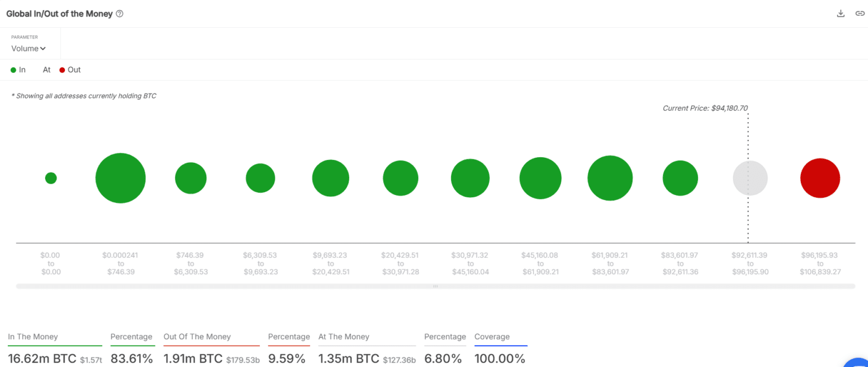This screenshot has height=367, width=868.
Task: Click the gray At the Money bubble
Action: [750, 178]
